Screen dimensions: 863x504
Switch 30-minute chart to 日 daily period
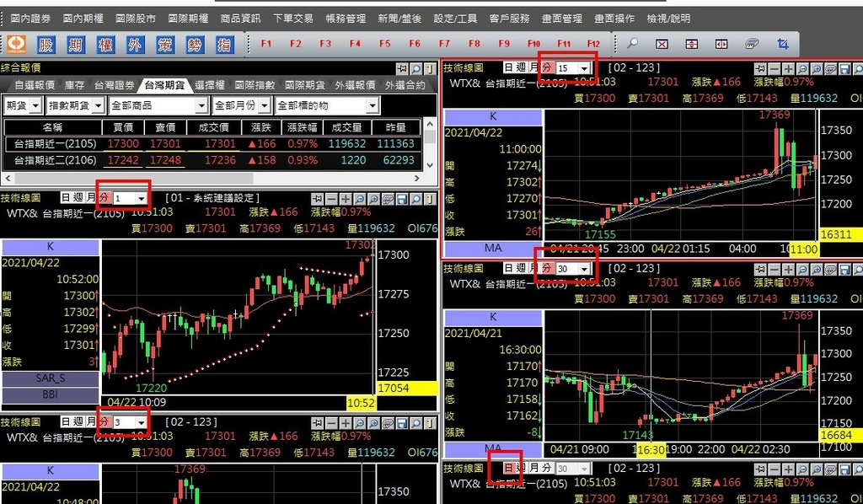pyautogui.click(x=508, y=268)
